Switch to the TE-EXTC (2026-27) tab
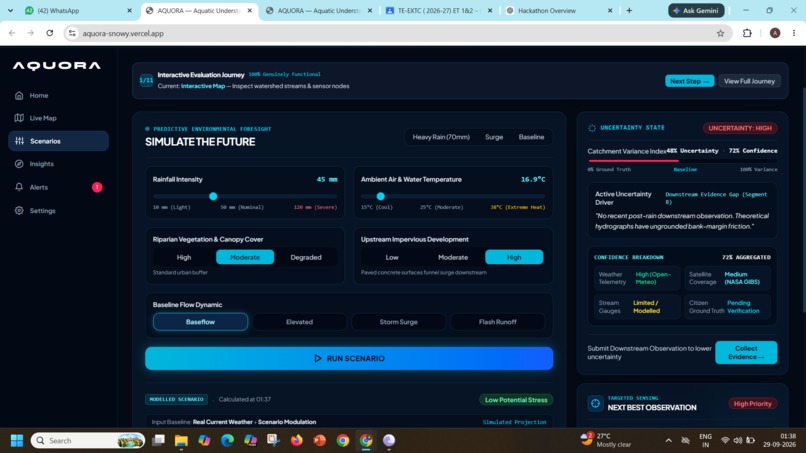 439,11
